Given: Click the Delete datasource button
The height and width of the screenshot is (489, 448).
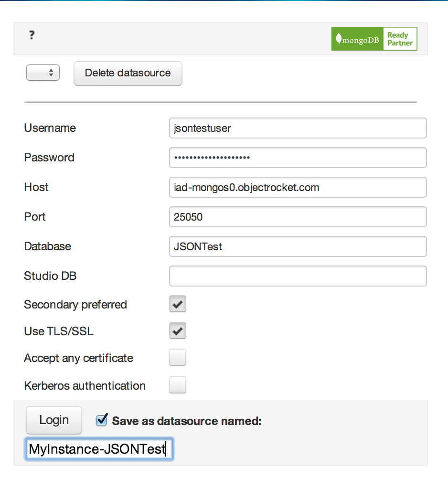Looking at the screenshot, I should point(128,73).
